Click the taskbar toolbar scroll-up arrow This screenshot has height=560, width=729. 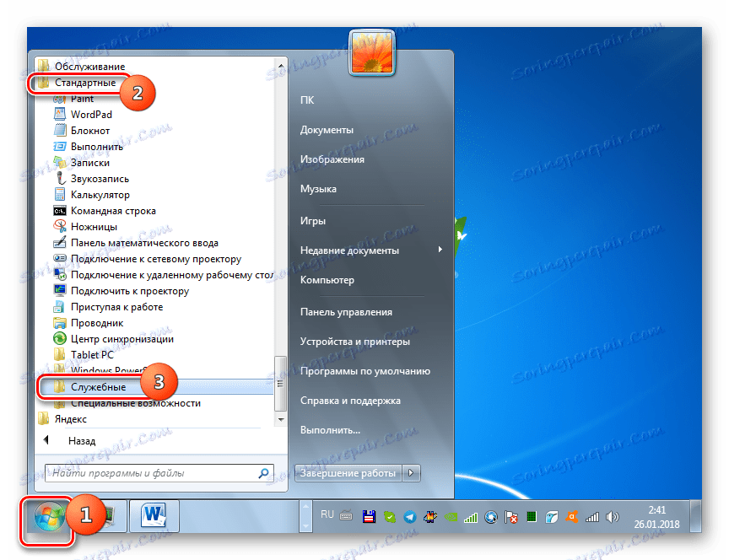pyautogui.click(x=305, y=507)
